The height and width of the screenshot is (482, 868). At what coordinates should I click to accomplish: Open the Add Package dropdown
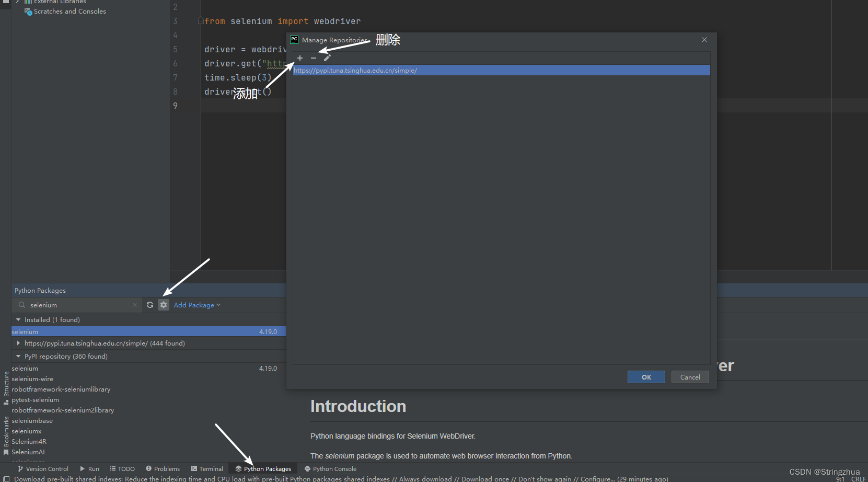196,305
